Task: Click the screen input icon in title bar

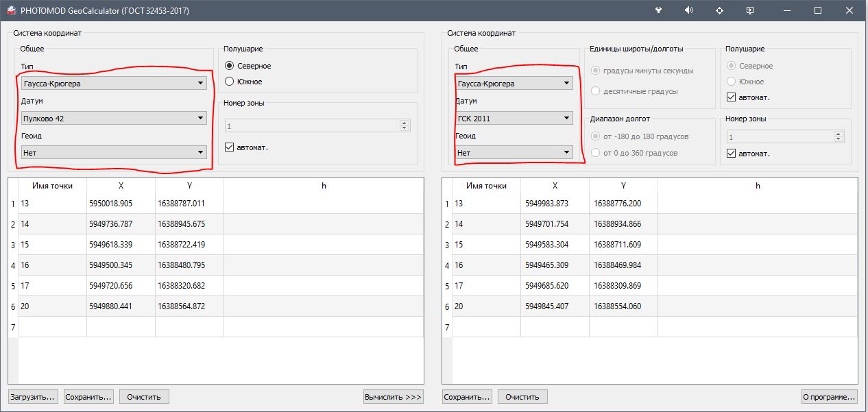Action: 750,10
